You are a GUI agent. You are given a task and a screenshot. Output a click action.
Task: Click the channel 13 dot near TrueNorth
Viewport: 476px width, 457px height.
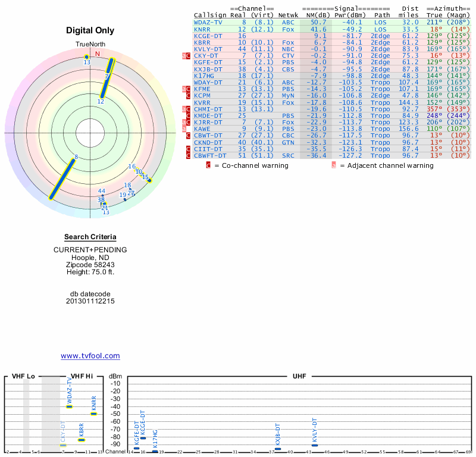87,57
